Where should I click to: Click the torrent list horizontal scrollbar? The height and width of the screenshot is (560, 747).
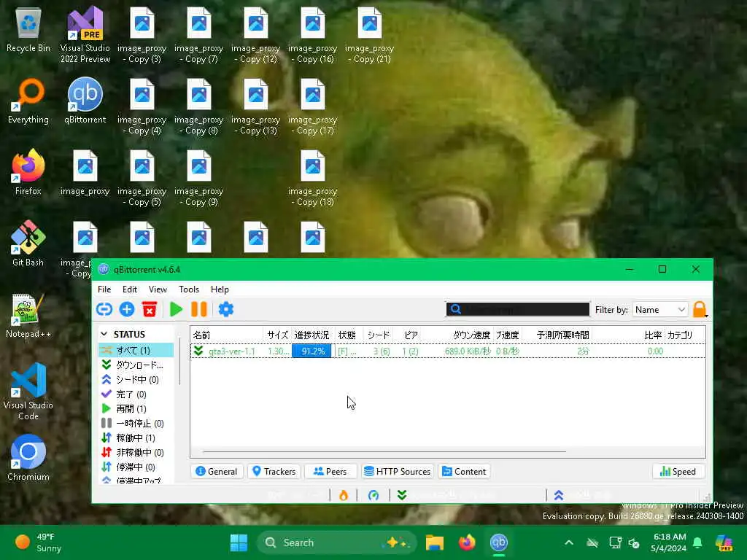pos(384,451)
